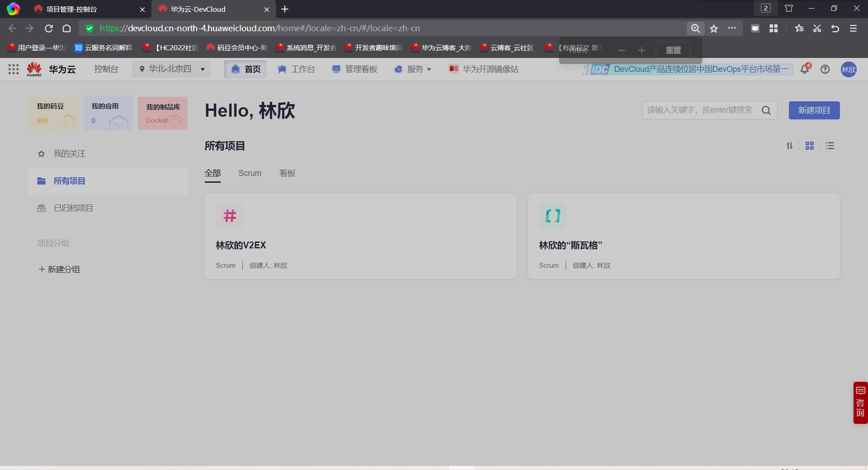868x470 pixels.
Task: Switch projects to card grid view
Action: [x=810, y=146]
